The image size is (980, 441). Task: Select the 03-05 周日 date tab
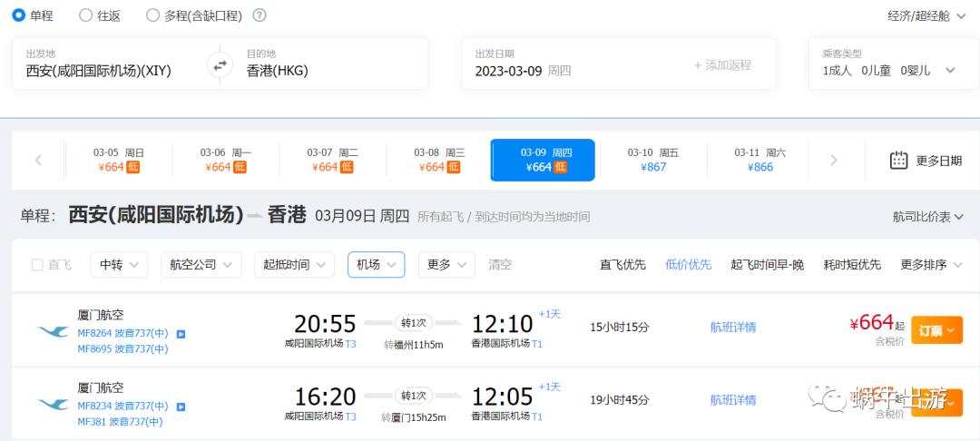point(119,160)
